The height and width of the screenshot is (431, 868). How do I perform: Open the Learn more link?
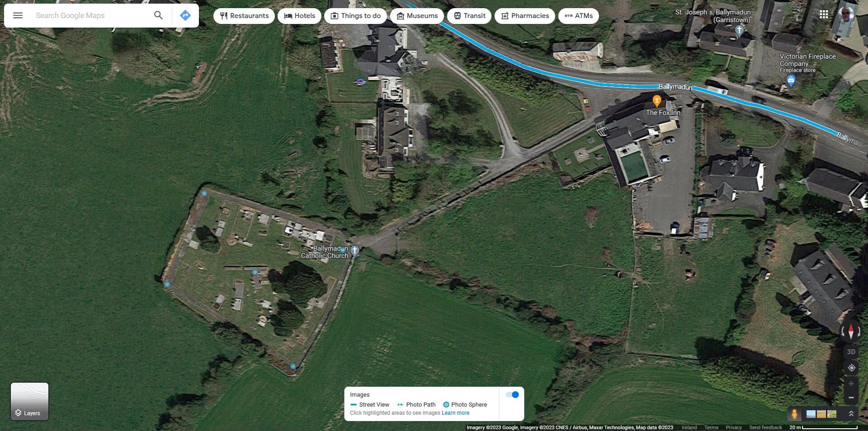point(455,413)
